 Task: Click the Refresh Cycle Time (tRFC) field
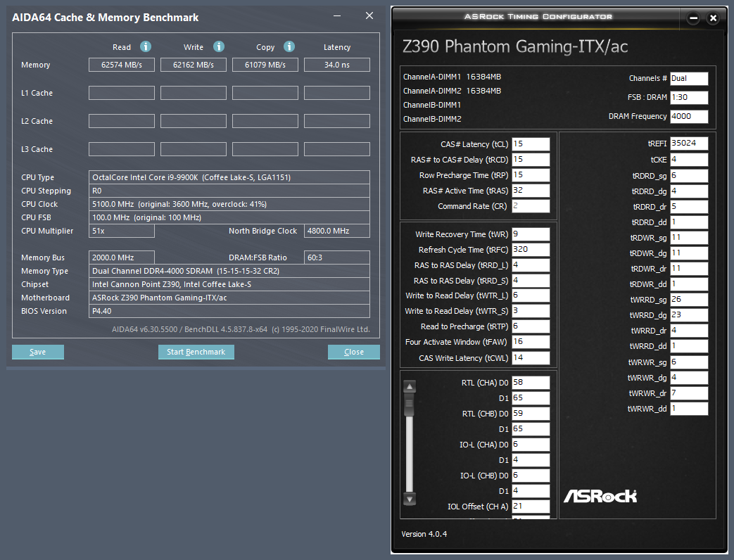[x=531, y=249]
